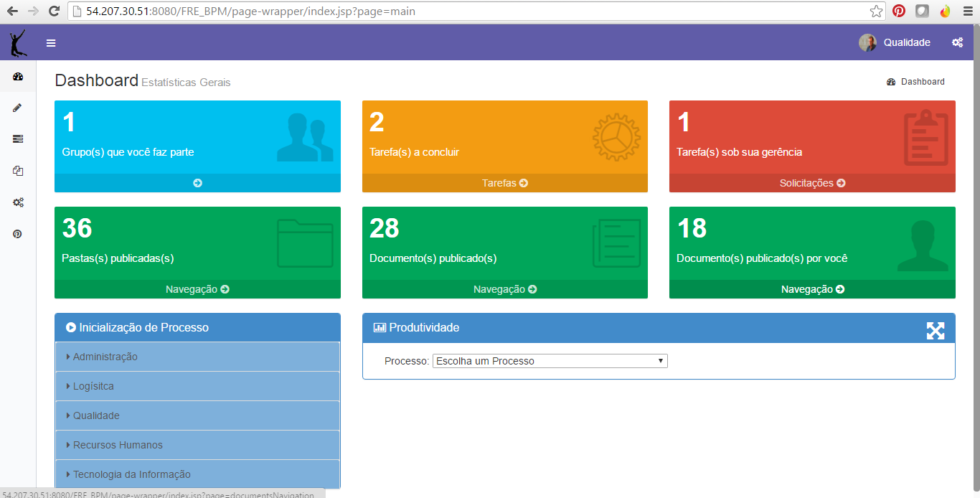The image size is (980, 498).
Task: Open the Solicitações link on the red card
Action: tap(812, 183)
